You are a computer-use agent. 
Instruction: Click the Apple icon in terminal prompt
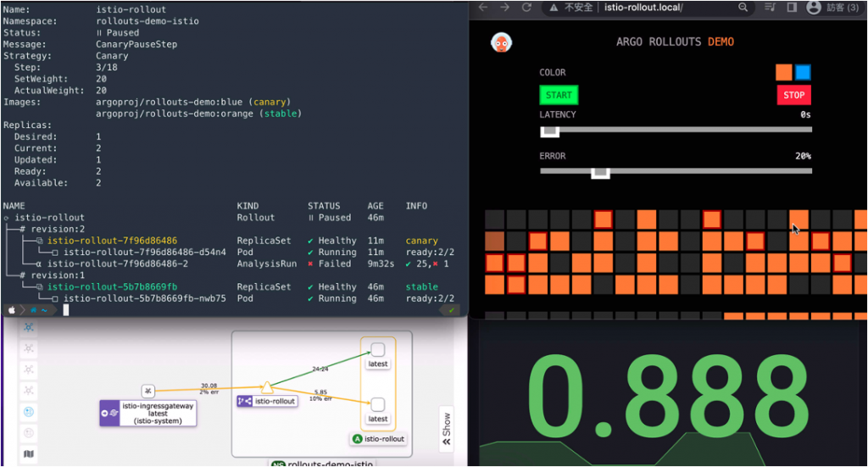(x=12, y=310)
